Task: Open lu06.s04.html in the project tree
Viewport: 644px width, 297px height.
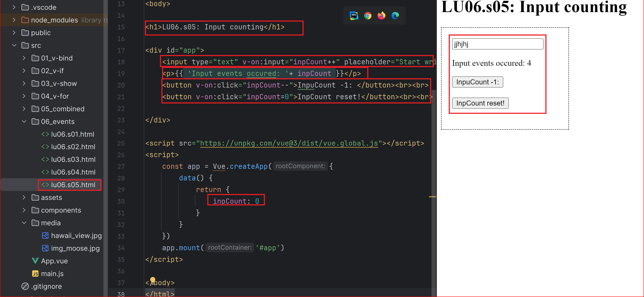Action: (73, 172)
